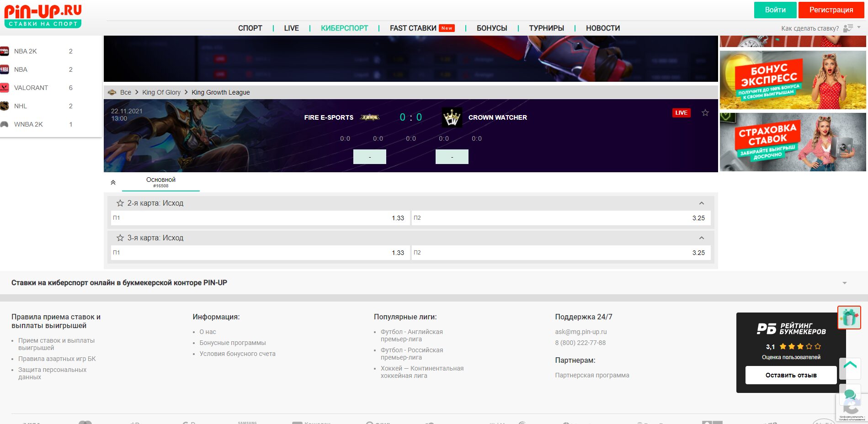
Task: Bet on П1 1.33 for 2-я карта
Action: pos(260,218)
